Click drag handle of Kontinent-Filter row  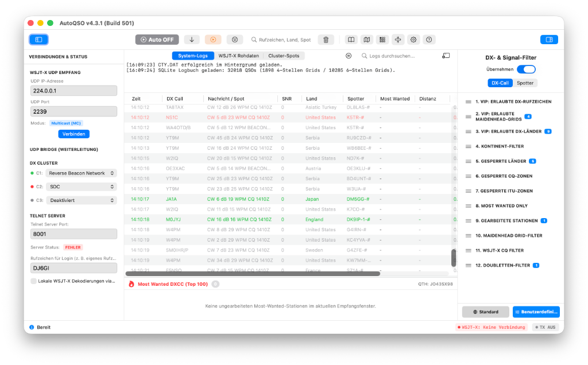[x=469, y=146]
